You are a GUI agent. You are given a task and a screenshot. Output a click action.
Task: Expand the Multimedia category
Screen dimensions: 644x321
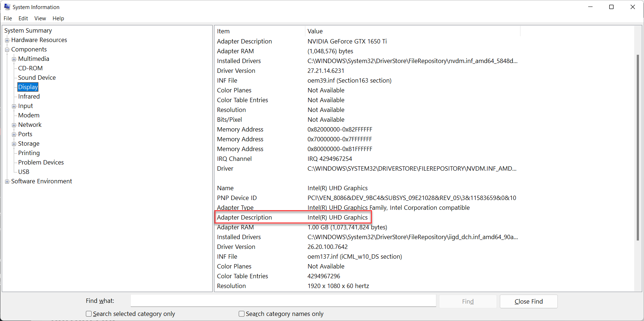[x=14, y=59]
